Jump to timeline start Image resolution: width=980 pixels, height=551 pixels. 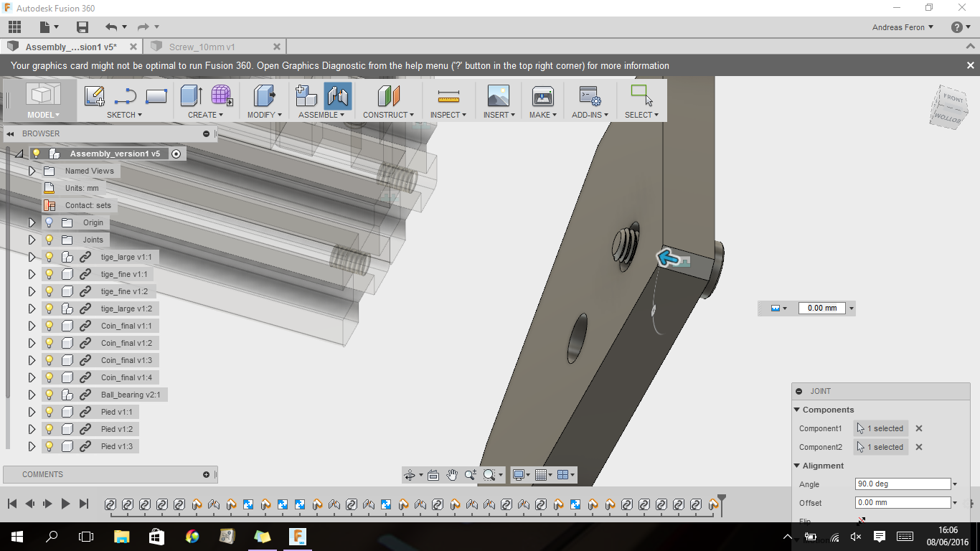tap(12, 504)
